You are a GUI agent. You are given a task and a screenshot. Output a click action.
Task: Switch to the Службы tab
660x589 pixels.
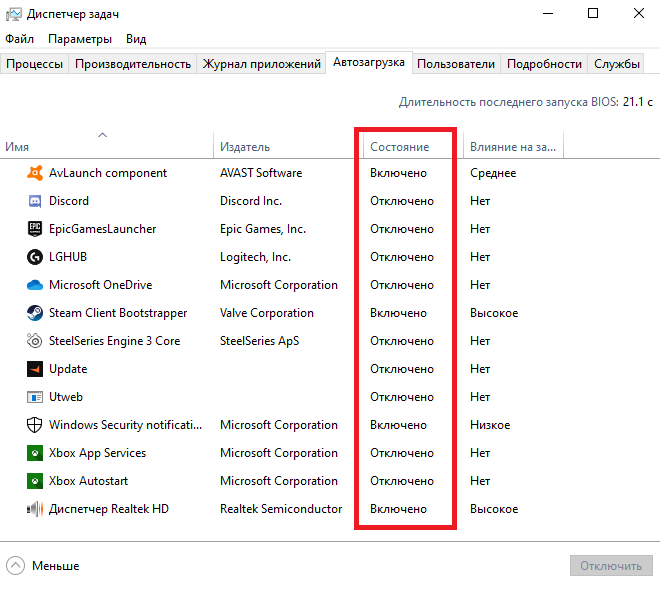click(x=617, y=64)
